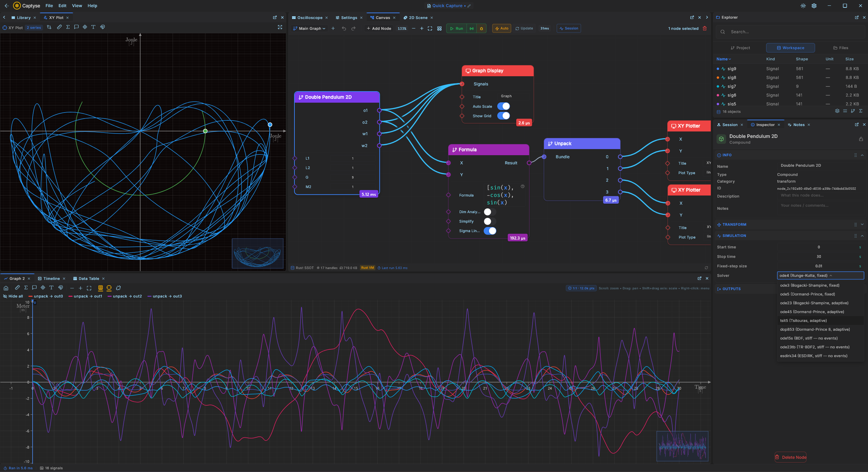
Task: Toggle the Auto run button
Action: click(502, 28)
